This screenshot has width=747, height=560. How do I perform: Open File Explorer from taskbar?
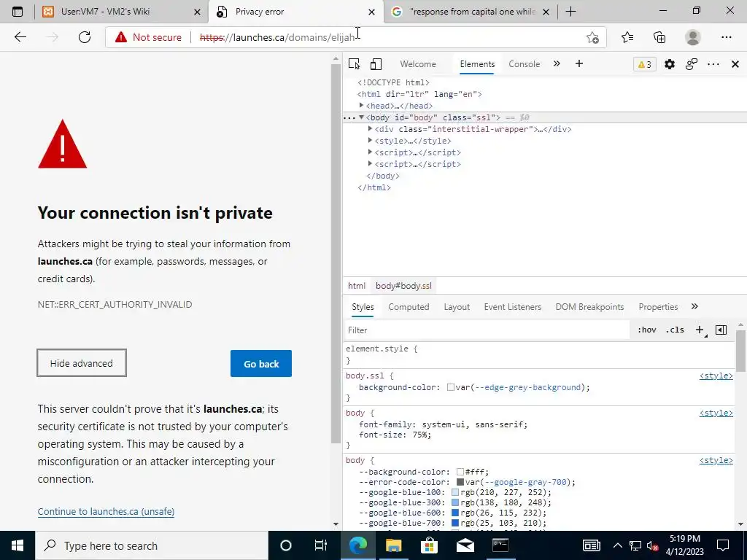(x=393, y=545)
